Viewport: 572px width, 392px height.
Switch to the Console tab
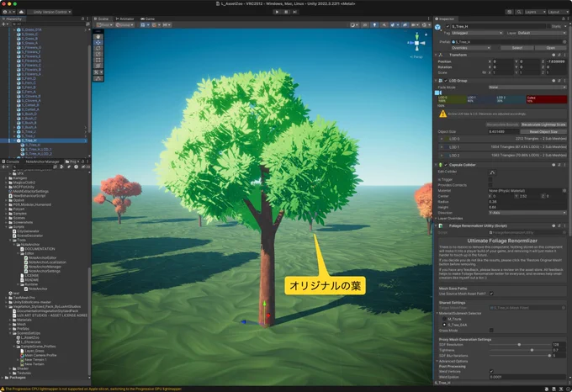pos(11,162)
